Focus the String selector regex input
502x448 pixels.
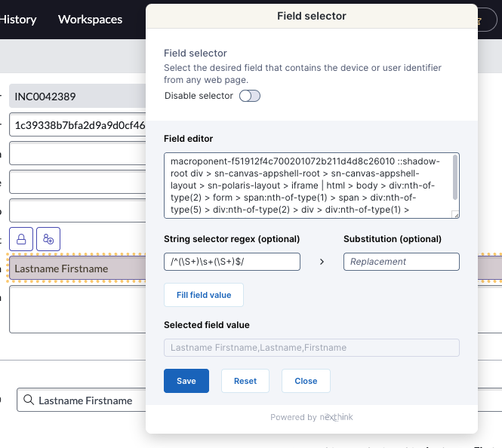click(232, 262)
